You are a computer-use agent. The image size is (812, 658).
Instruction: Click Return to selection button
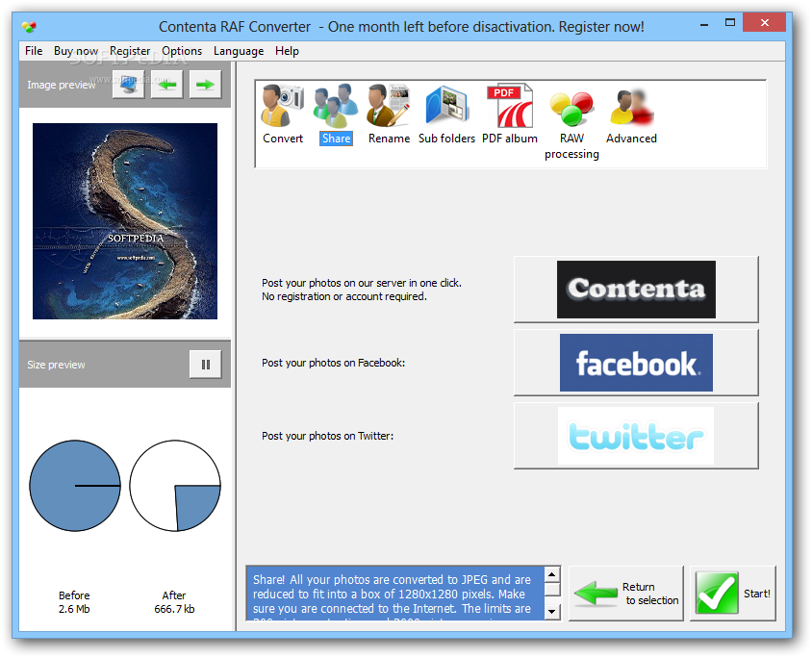(626, 594)
